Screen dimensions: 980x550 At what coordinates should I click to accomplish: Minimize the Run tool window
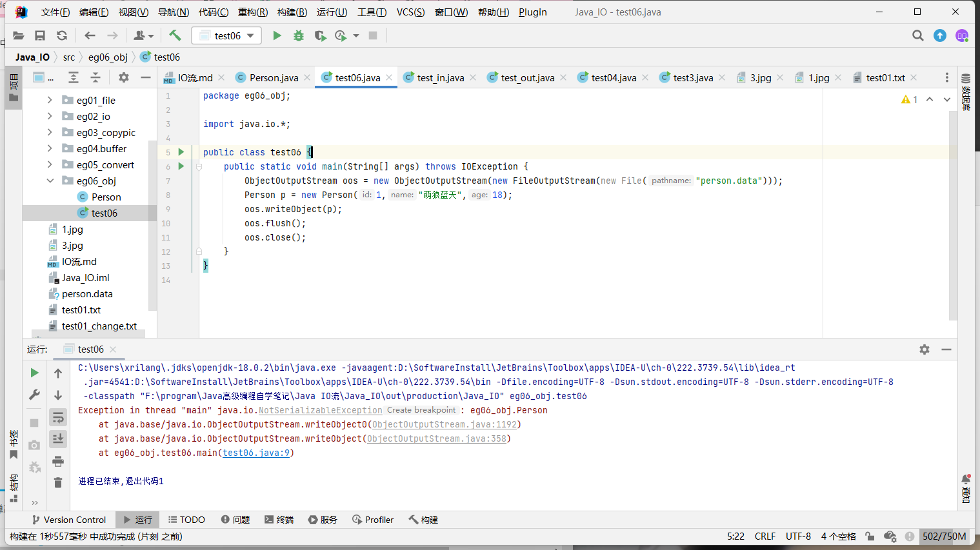(x=946, y=349)
